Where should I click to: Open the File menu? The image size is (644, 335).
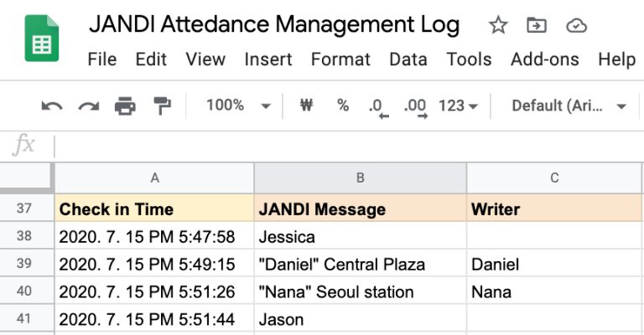101,59
